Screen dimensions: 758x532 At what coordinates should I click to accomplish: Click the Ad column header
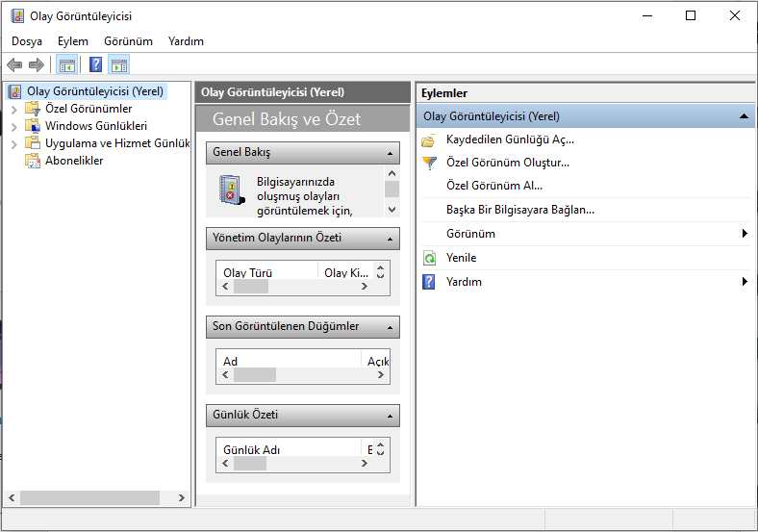coord(289,361)
